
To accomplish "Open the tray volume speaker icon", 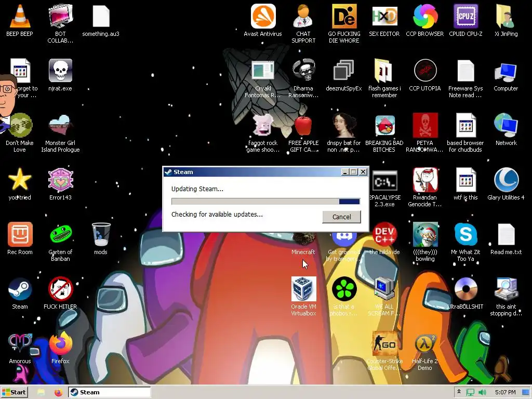I will click(x=482, y=392).
